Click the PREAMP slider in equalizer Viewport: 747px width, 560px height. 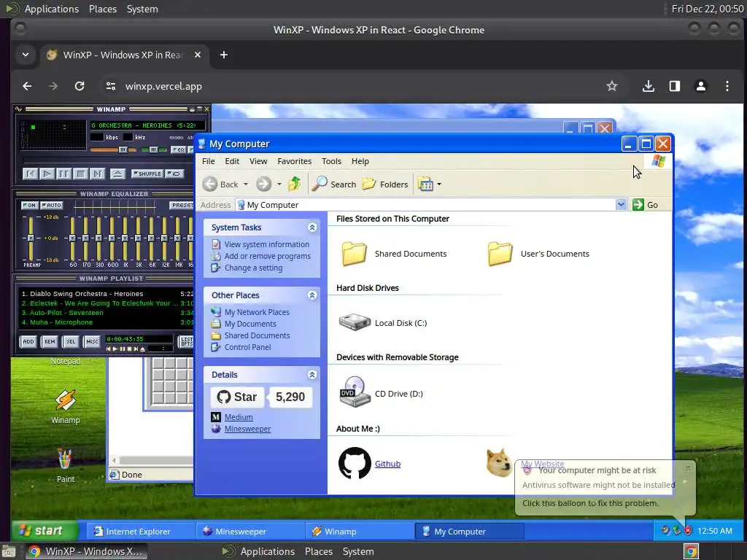(x=31, y=238)
